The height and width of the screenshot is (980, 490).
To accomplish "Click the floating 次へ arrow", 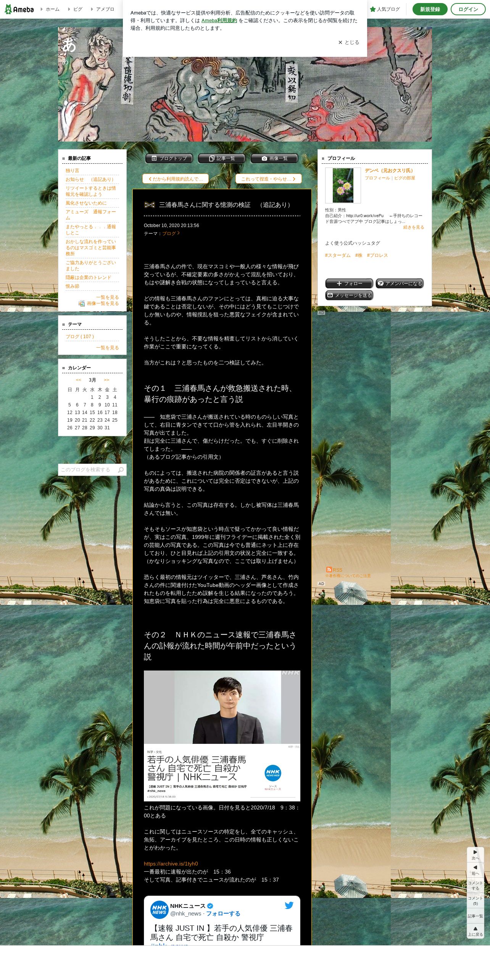I will pyautogui.click(x=475, y=855).
